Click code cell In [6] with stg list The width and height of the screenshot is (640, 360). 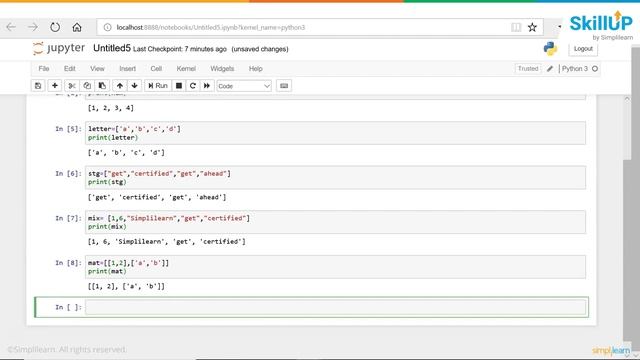tap(336, 178)
